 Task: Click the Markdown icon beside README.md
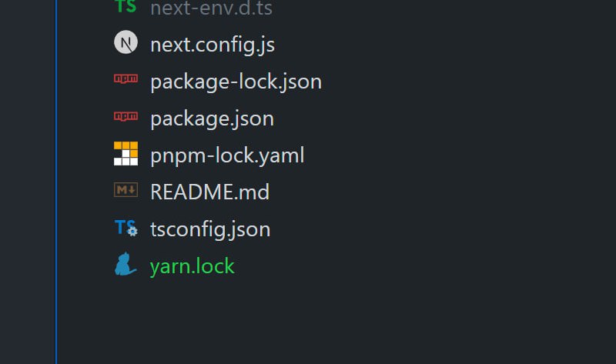click(x=126, y=190)
